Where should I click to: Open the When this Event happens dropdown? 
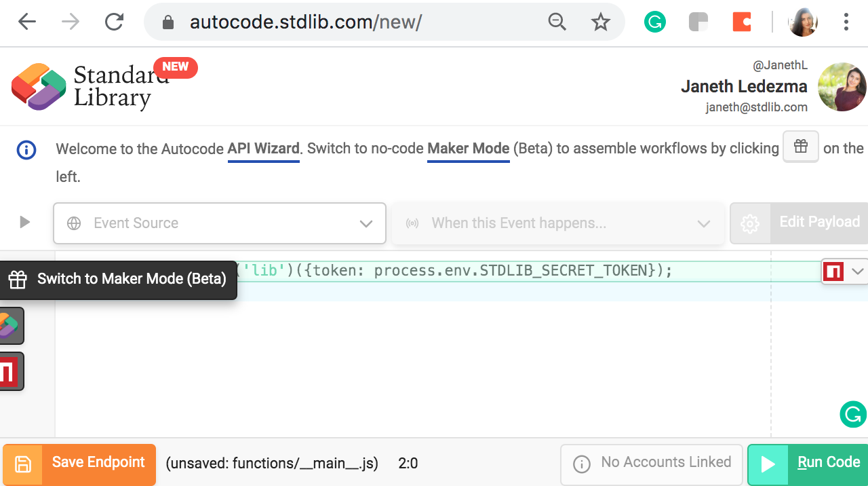click(x=558, y=223)
